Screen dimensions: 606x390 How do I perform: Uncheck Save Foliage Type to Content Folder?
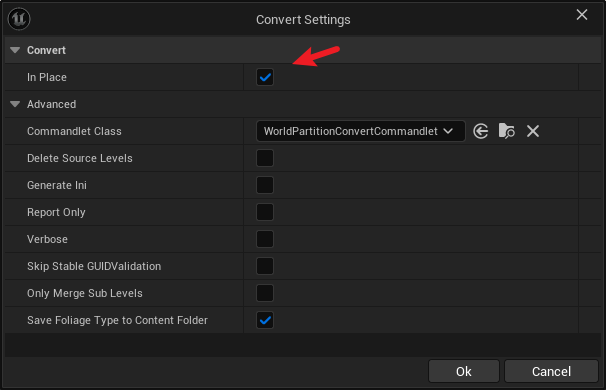(x=265, y=320)
